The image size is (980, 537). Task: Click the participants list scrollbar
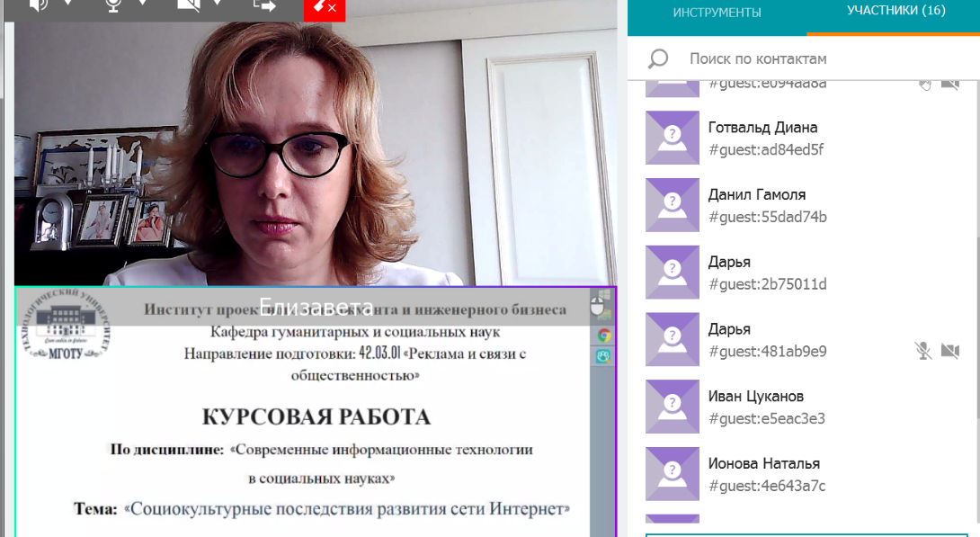point(977,250)
